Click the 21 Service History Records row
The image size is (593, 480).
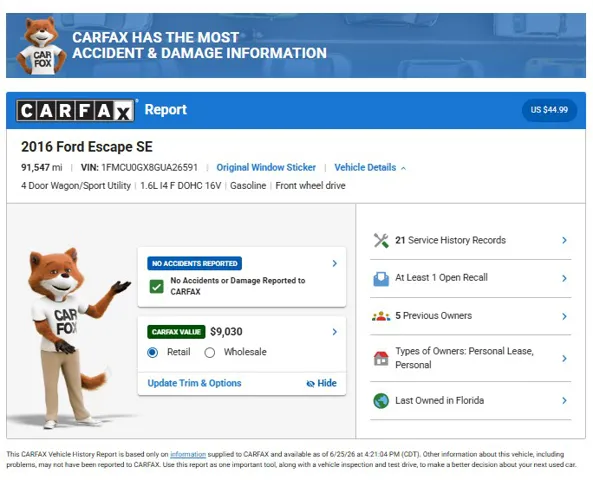(470, 240)
